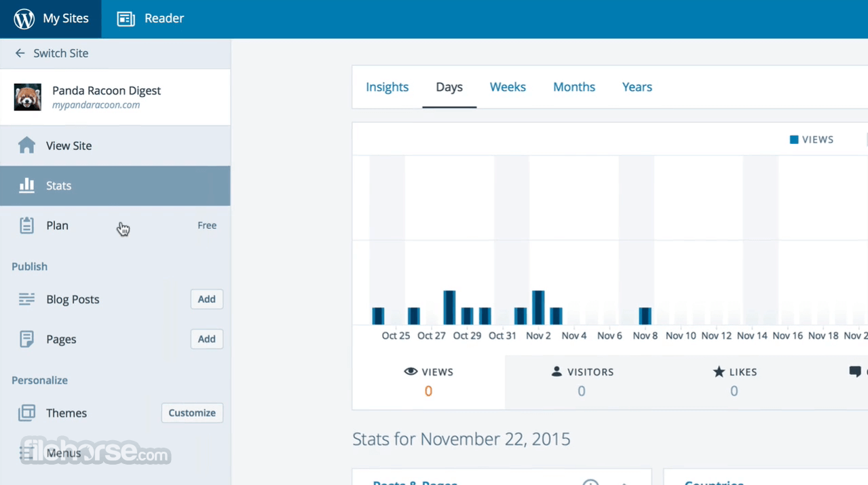868x485 pixels.
Task: Switch to the Insights tab
Action: tap(387, 87)
